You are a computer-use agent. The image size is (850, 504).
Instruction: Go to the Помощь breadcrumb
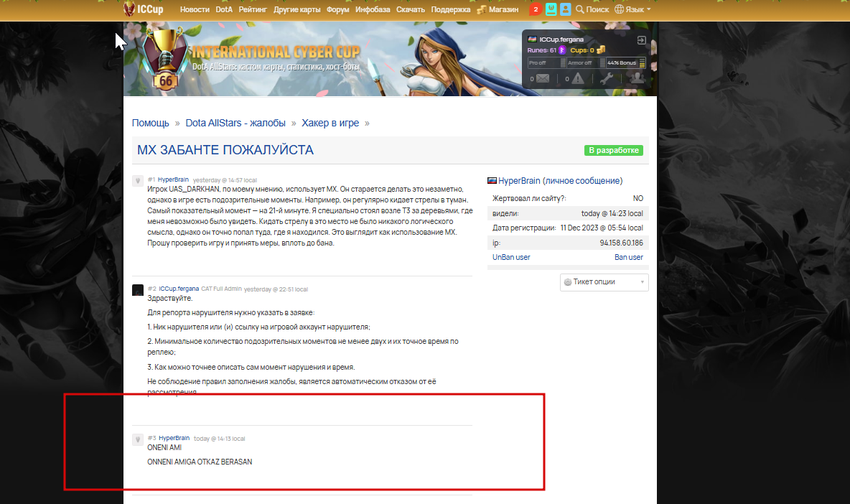150,123
